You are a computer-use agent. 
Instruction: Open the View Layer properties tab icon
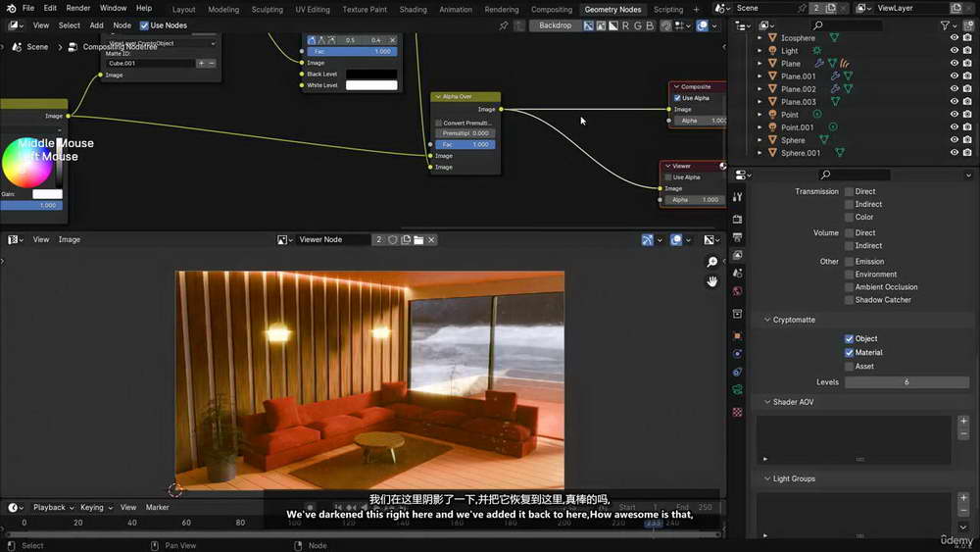pyautogui.click(x=738, y=255)
